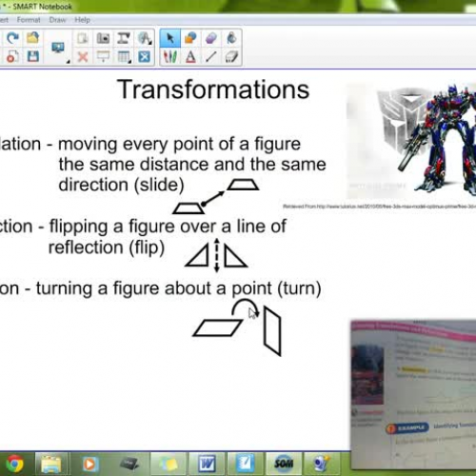Click the rotation parallelogram diagram
Image resolution: width=476 pixels, height=476 pixels.
pyautogui.click(x=237, y=327)
